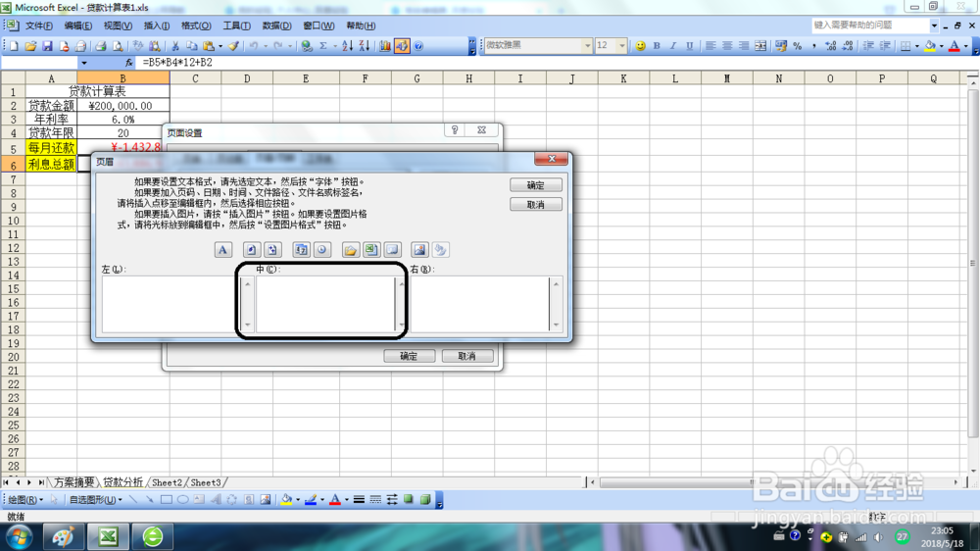This screenshot has height=551, width=980.
Task: Toggle align left button
Action: pos(710,46)
